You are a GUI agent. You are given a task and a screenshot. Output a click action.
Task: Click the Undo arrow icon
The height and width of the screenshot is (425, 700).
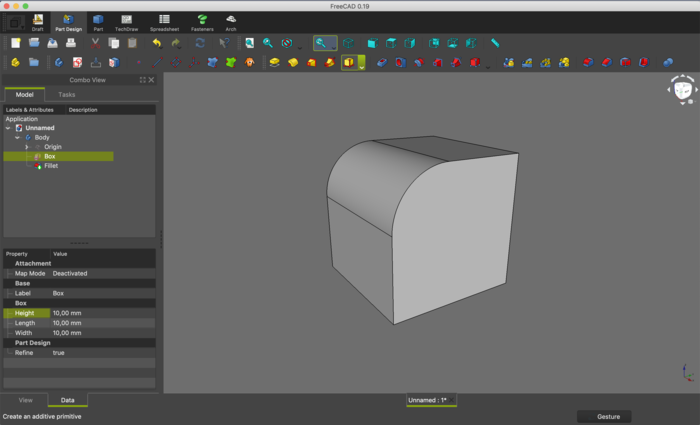[156, 43]
